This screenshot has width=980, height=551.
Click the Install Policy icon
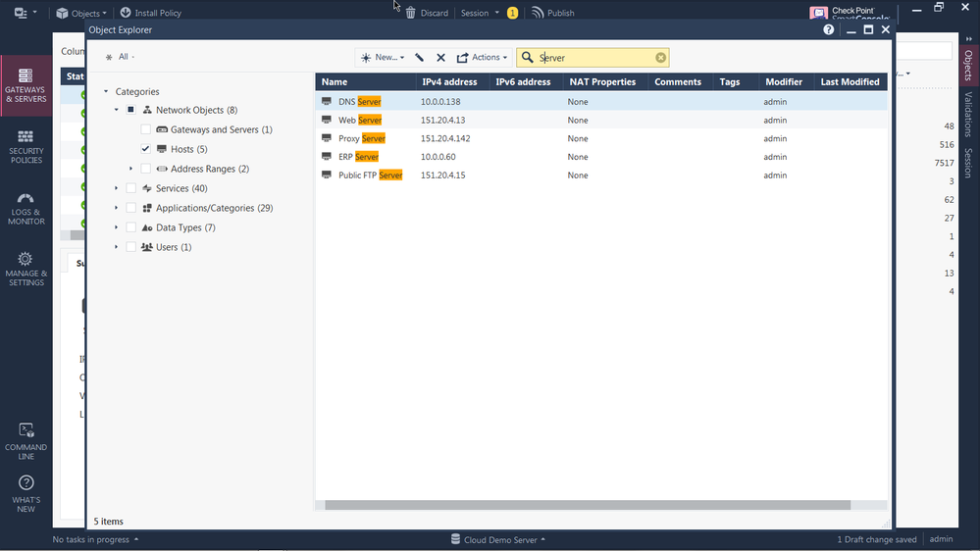[x=126, y=13]
